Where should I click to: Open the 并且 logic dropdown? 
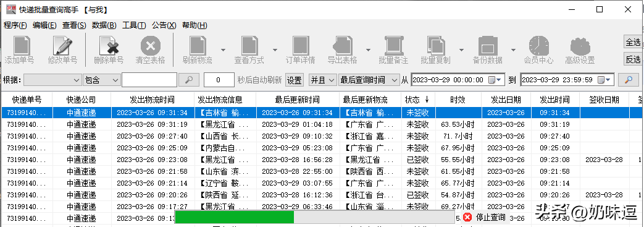(323, 80)
